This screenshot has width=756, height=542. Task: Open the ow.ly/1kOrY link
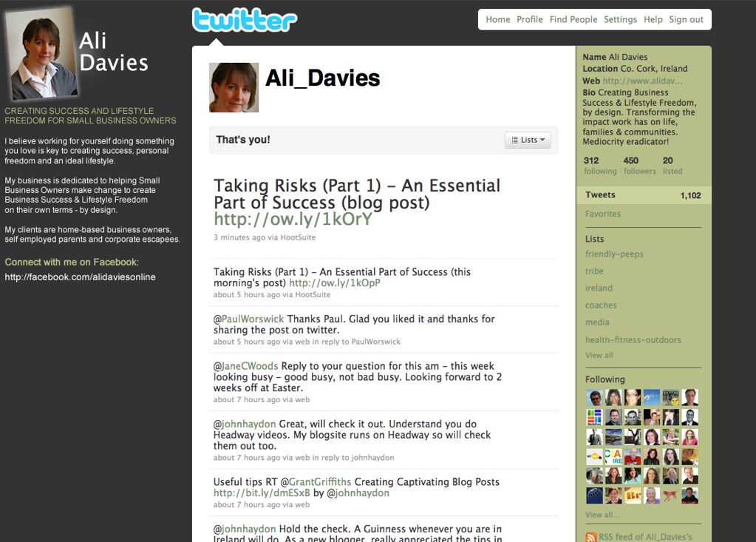pyautogui.click(x=293, y=220)
